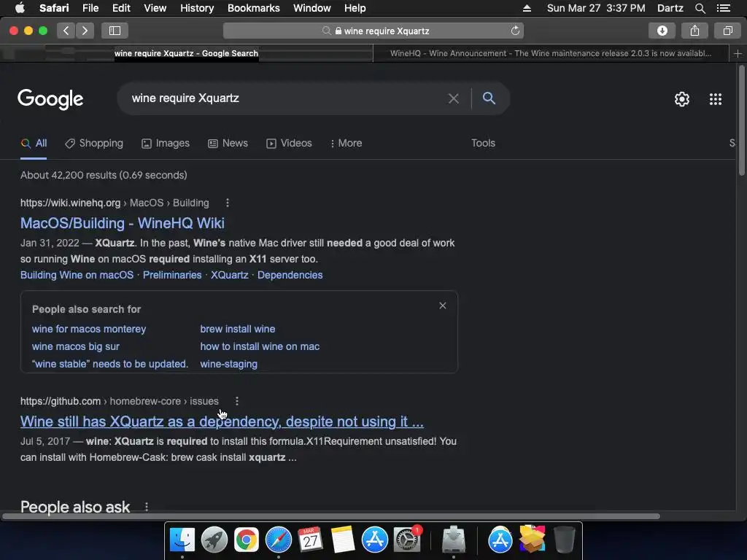Search for brew install wine
The height and width of the screenshot is (560, 747).
click(x=237, y=329)
